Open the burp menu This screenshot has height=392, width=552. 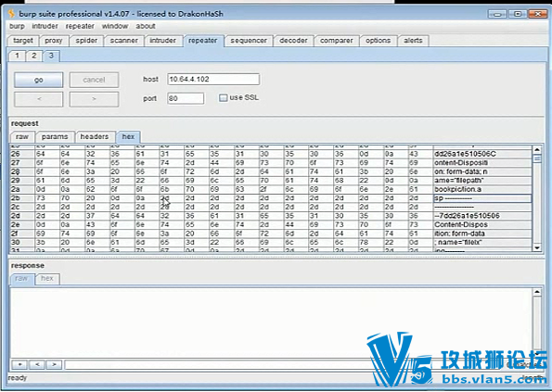17,26
